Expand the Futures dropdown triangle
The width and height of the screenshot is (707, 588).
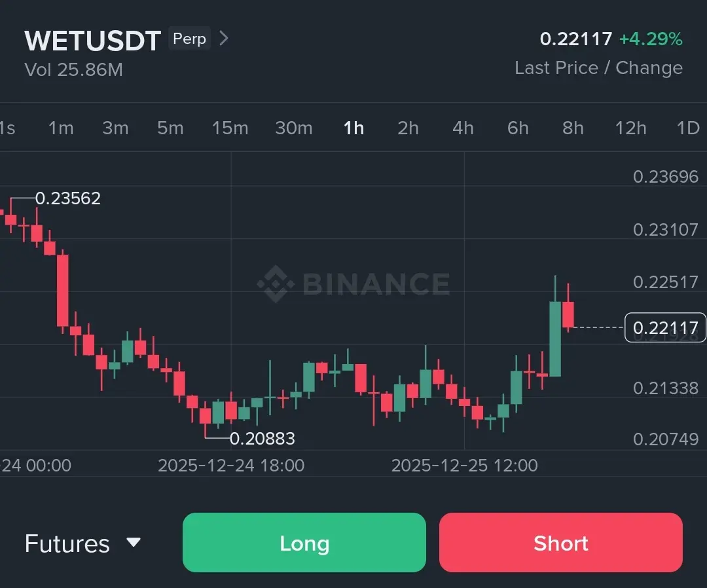tap(134, 542)
